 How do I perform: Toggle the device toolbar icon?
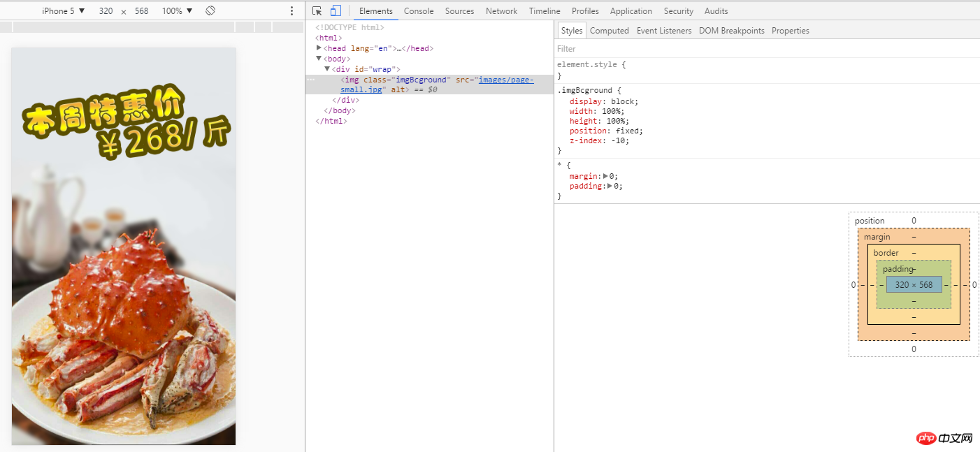[336, 10]
